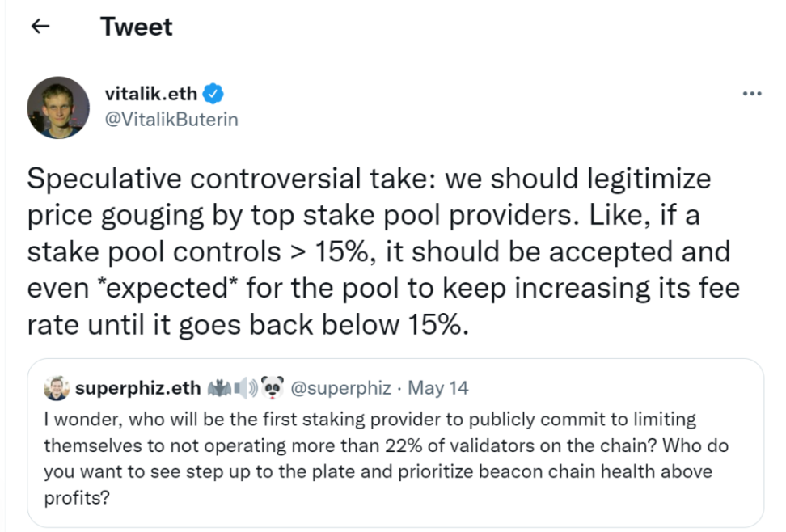Visit the @VitalikButerin handle
786x532 pixels.
pyautogui.click(x=171, y=120)
